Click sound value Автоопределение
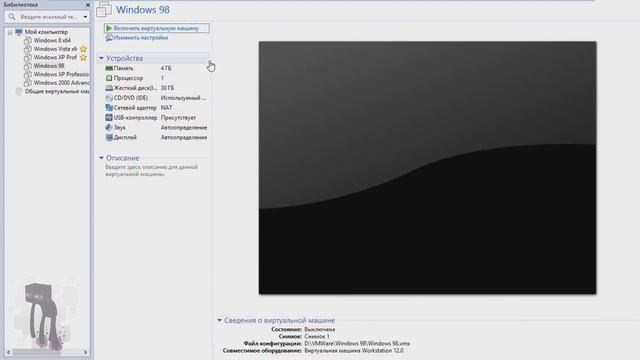The height and width of the screenshot is (360, 640). tap(184, 127)
